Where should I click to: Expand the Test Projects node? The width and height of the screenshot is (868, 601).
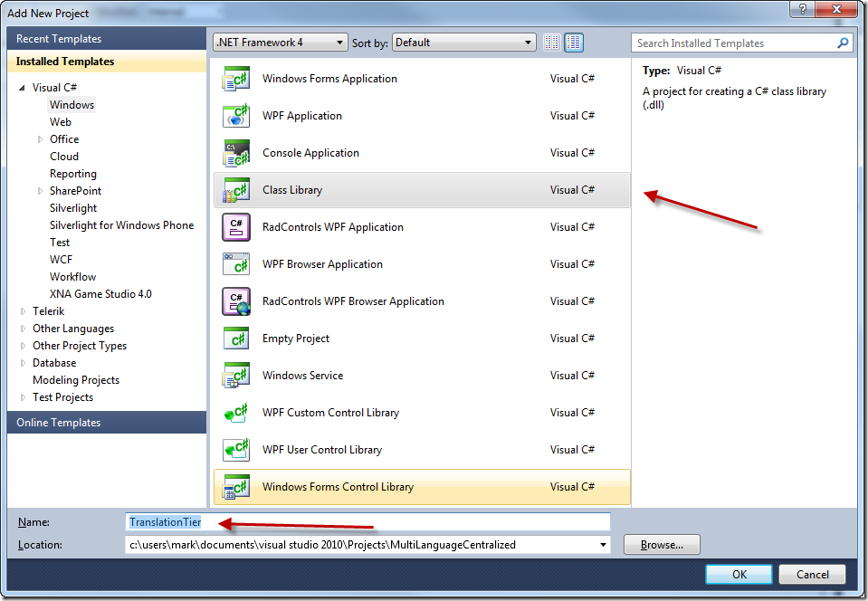click(x=23, y=397)
